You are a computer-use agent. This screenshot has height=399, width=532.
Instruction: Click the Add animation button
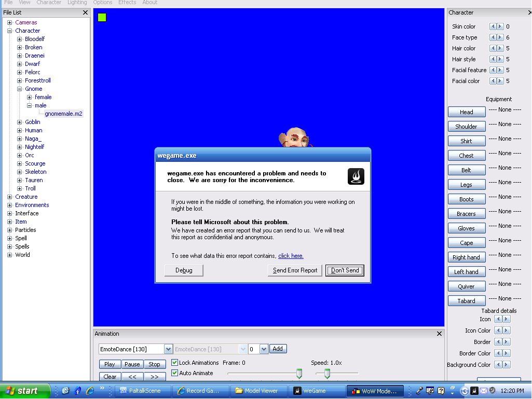point(278,349)
